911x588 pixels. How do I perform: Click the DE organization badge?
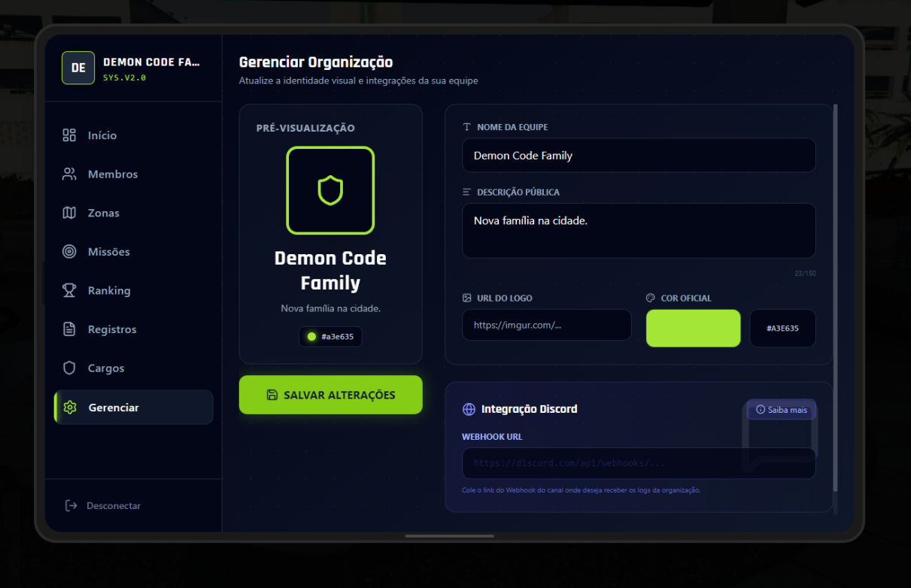click(x=78, y=68)
